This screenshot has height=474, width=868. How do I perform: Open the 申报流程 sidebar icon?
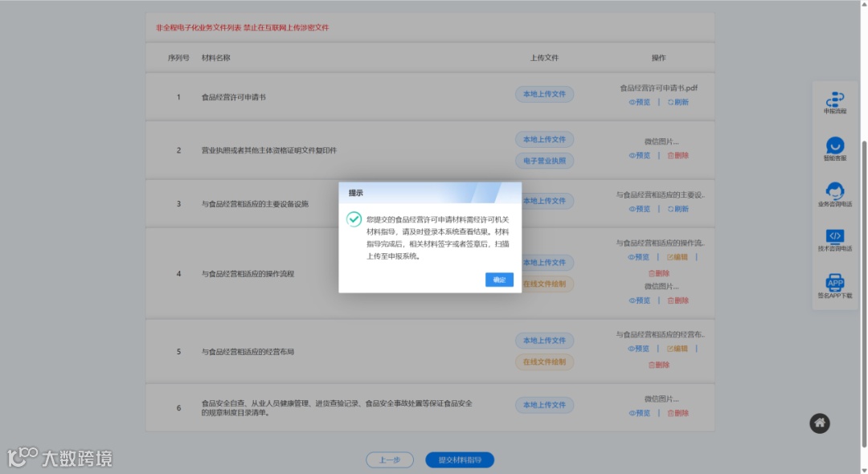tap(835, 97)
